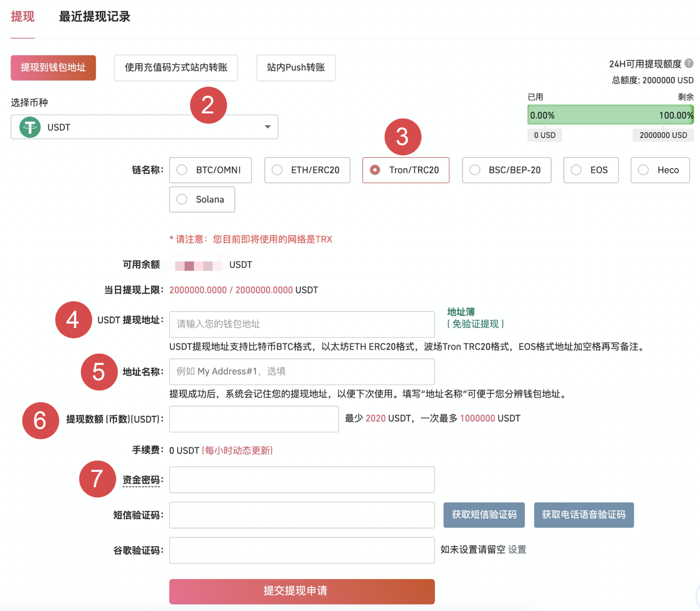Viewport: 700px width, 611px height.
Task: Click the green withdrawal quota progress bar
Action: (610, 115)
